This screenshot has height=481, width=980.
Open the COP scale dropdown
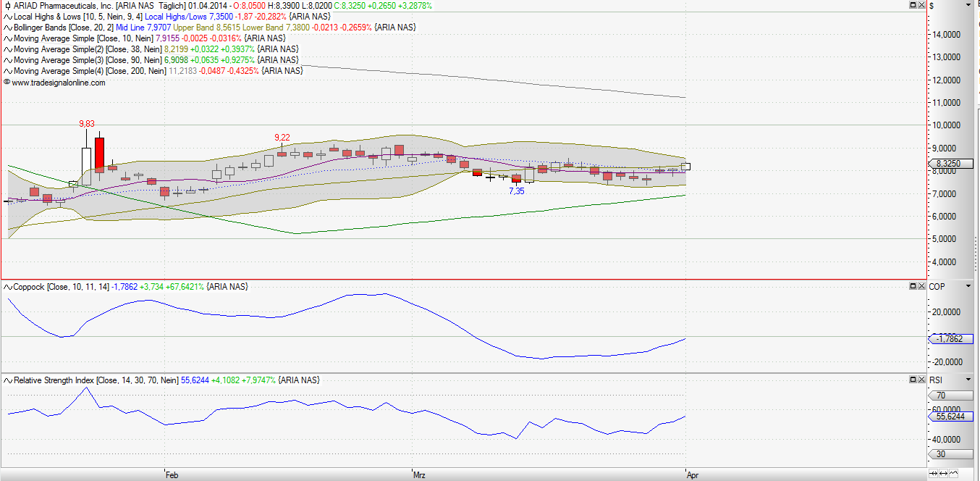(967, 286)
